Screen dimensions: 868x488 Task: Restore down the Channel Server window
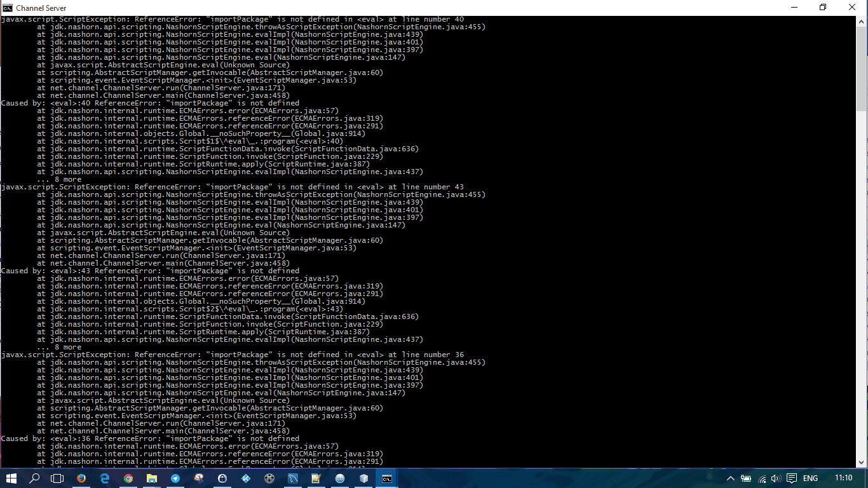point(823,8)
